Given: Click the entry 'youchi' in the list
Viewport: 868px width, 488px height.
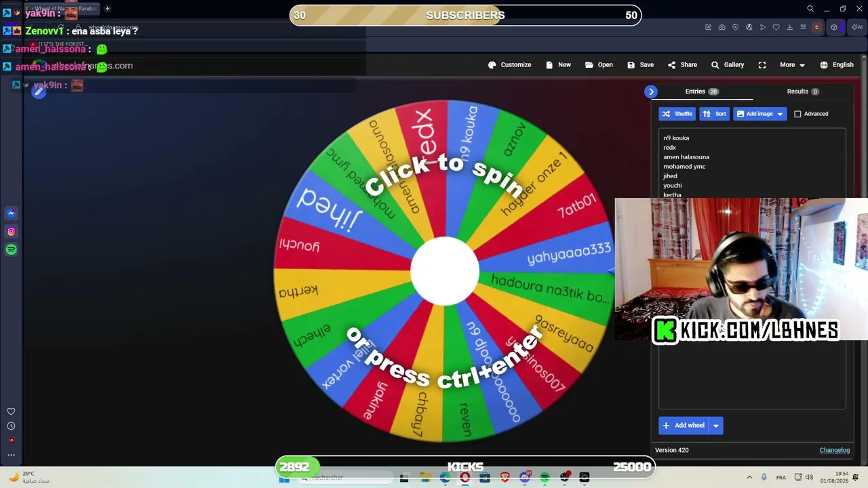Looking at the screenshot, I should click(x=673, y=186).
